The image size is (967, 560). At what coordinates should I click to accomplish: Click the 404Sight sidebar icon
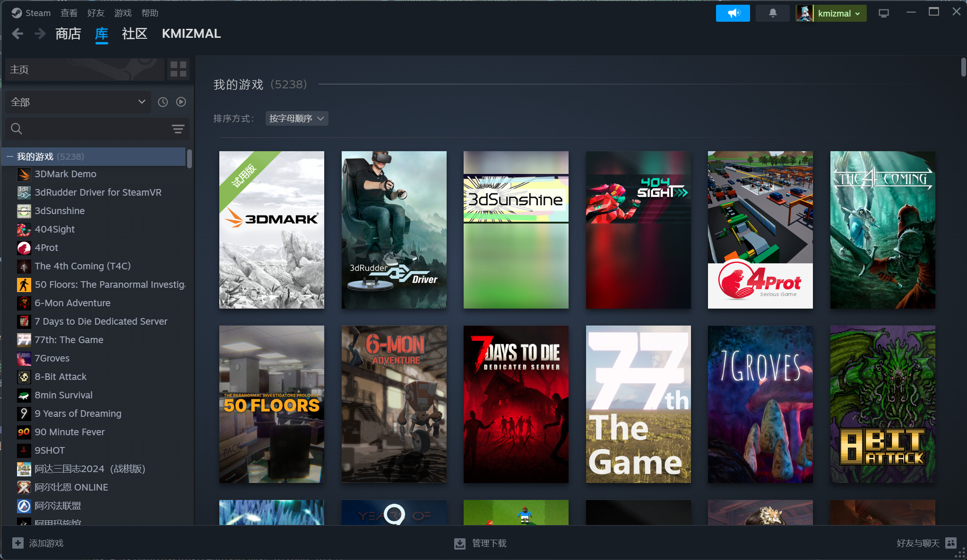(x=24, y=230)
